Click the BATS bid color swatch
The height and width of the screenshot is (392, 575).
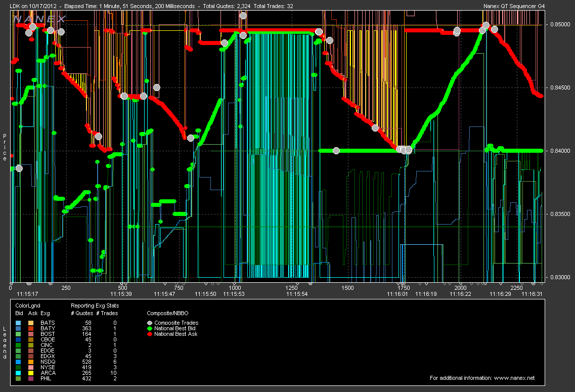coord(18,323)
